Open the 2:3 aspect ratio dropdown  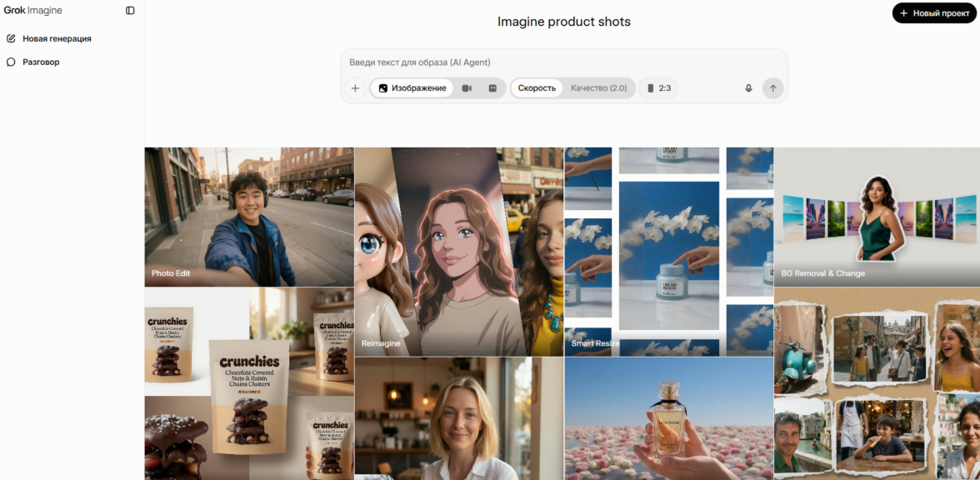(658, 88)
